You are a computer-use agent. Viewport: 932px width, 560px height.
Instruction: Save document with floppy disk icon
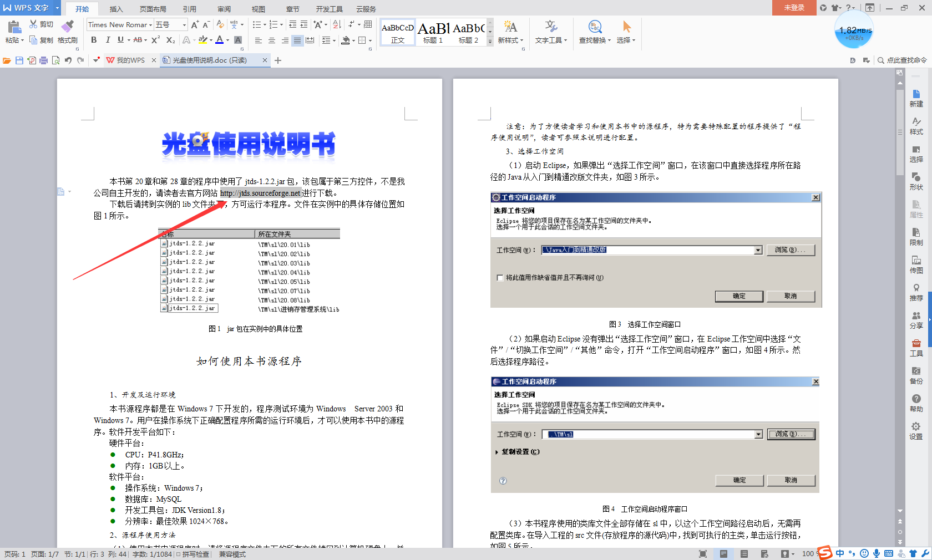(x=19, y=60)
